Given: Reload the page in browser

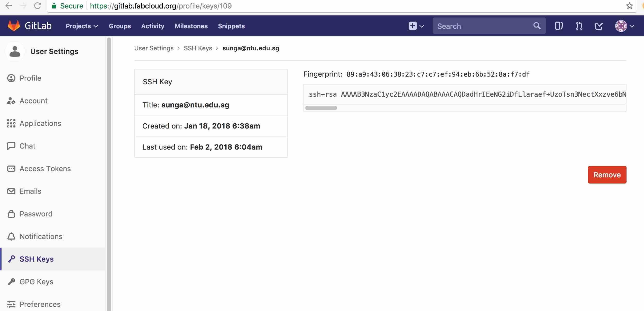Looking at the screenshot, I should (38, 6).
